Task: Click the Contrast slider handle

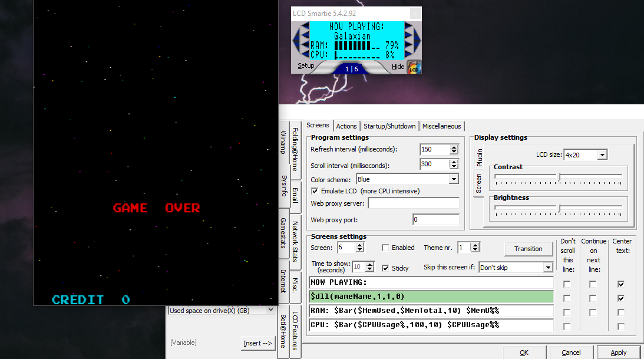Action: [x=559, y=176]
